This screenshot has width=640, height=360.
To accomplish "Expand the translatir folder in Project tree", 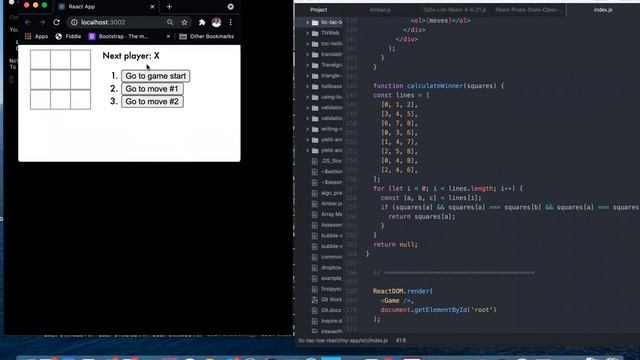I will click(307, 54).
